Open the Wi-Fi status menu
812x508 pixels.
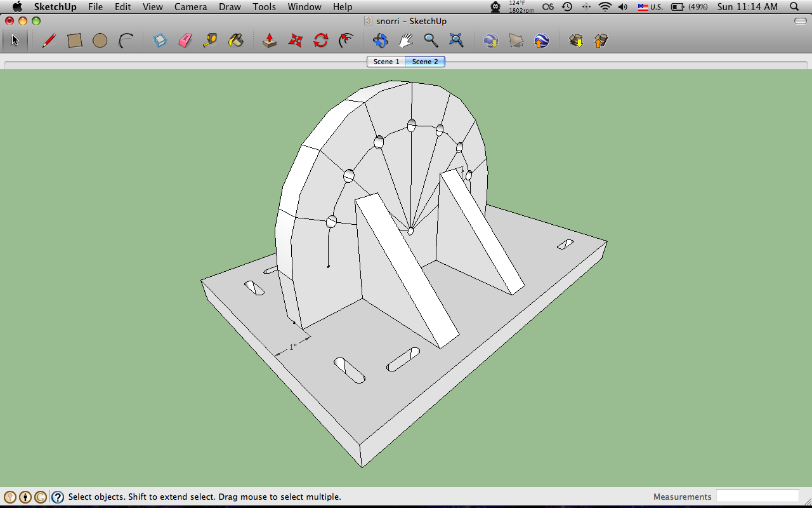point(605,7)
